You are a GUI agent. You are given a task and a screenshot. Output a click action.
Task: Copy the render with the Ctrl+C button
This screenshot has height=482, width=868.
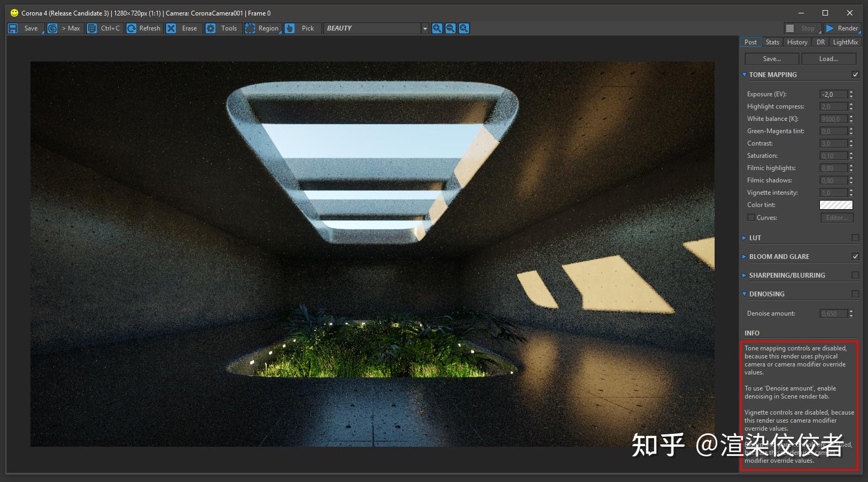[x=104, y=28]
